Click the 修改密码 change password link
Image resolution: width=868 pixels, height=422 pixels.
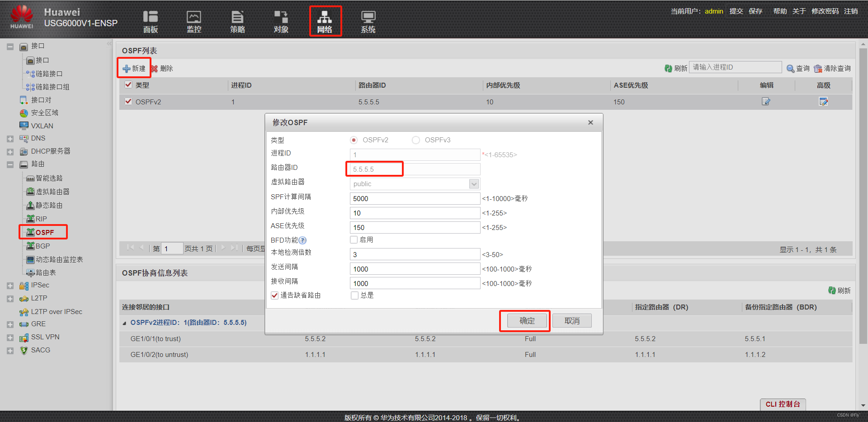825,11
